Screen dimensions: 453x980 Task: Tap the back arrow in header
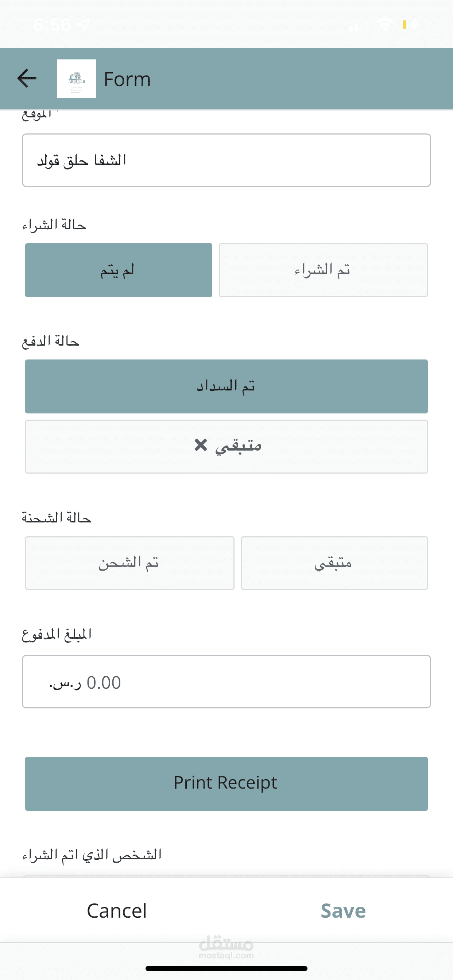click(27, 78)
